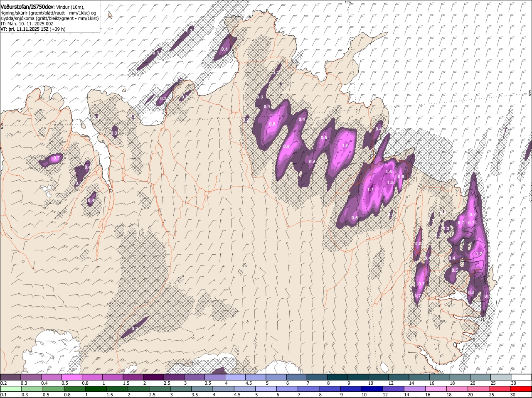Pick the bottom legend swatch between 14 and 16
Screen dimensions: 532x398
(415, 389)
